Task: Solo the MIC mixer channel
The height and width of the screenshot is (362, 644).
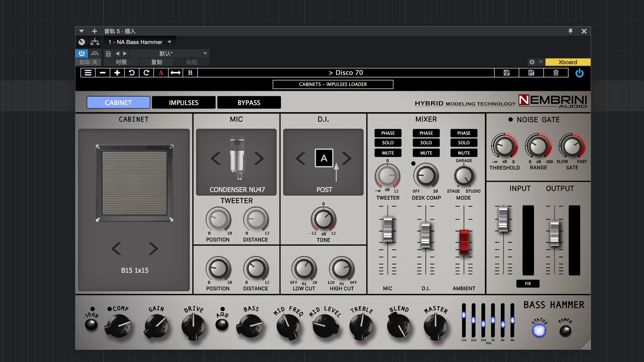Action: pos(388,143)
